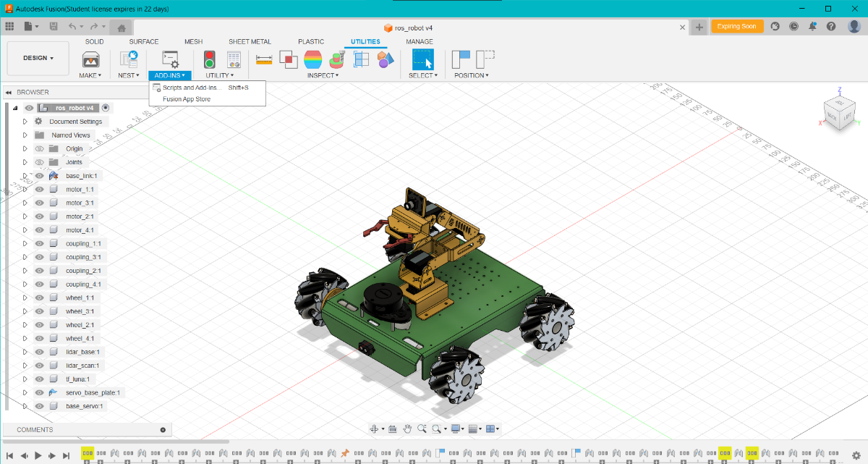The width and height of the screenshot is (868, 464).
Task: Expand the Document Settings node
Action: point(25,122)
